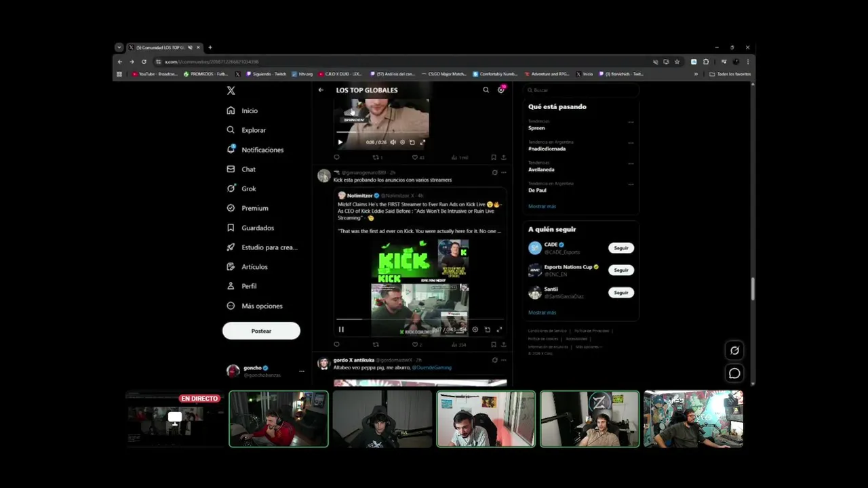View analytics of top video post
Viewport: 868px width, 488px height.
460,157
